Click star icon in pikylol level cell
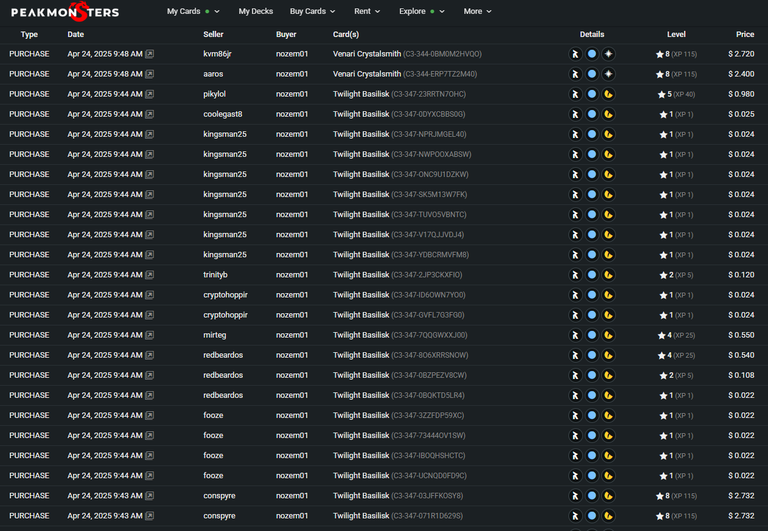The height and width of the screenshot is (531, 768). point(662,94)
